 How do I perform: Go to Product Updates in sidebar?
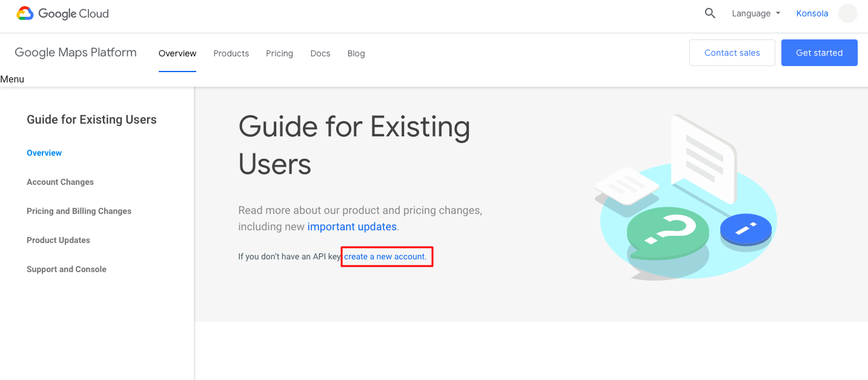[58, 240]
